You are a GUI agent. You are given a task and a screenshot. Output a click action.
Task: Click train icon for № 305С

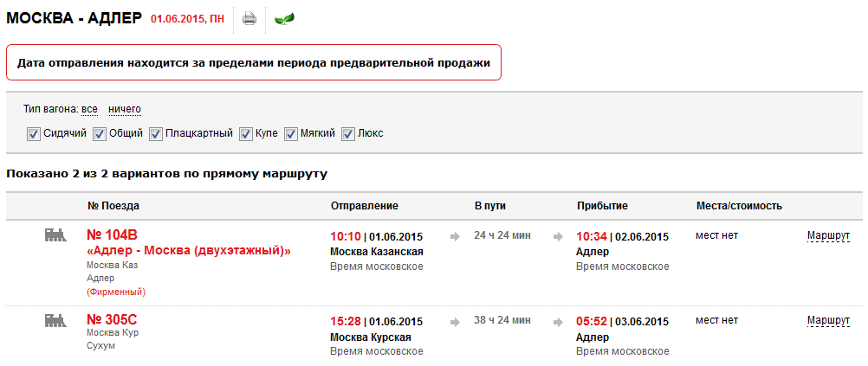click(56, 320)
